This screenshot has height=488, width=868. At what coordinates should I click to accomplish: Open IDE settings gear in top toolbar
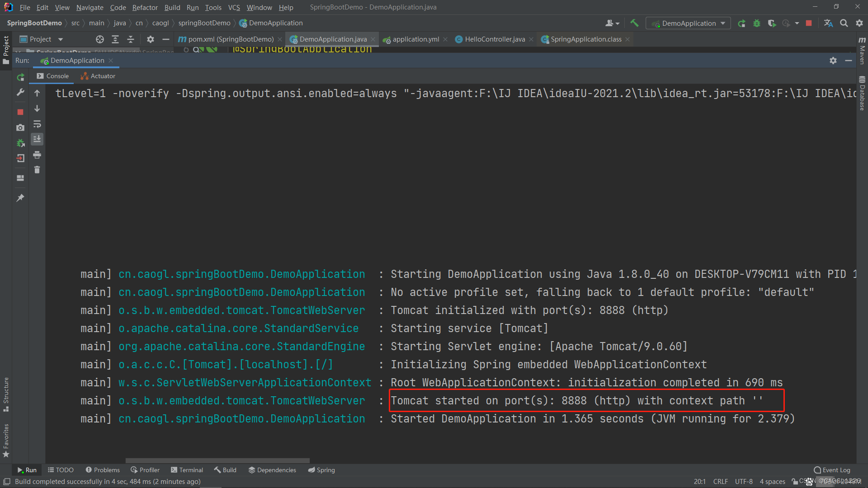(859, 23)
